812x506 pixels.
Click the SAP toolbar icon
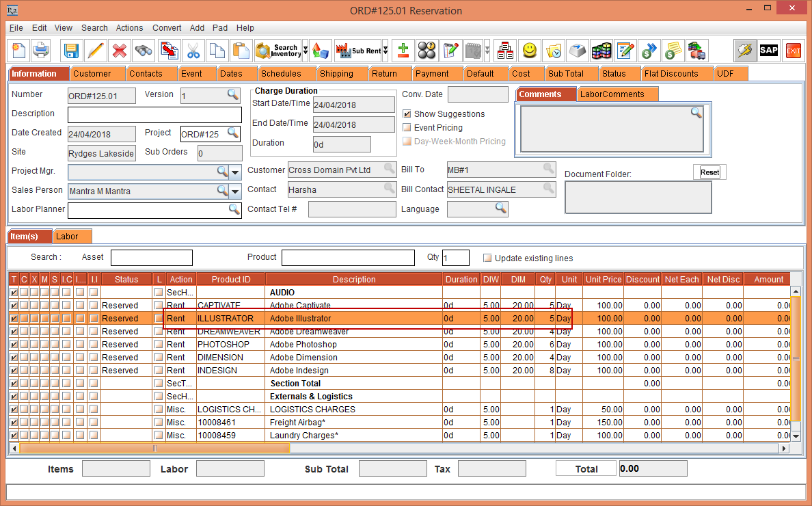pyautogui.click(x=769, y=51)
